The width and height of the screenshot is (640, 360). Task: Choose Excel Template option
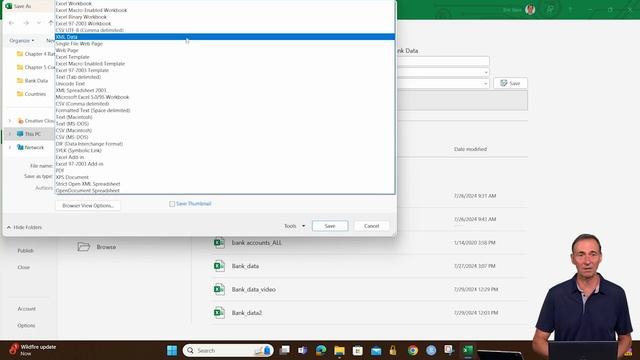click(72, 57)
